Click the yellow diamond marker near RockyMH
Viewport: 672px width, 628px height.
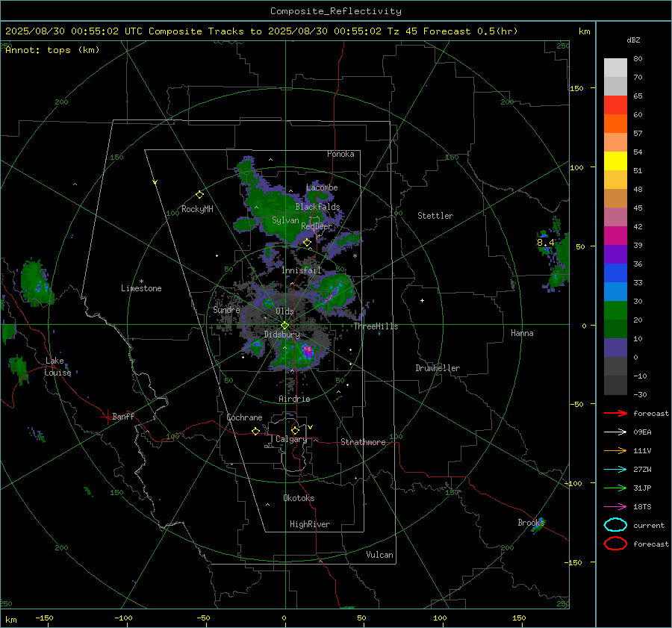click(x=199, y=195)
